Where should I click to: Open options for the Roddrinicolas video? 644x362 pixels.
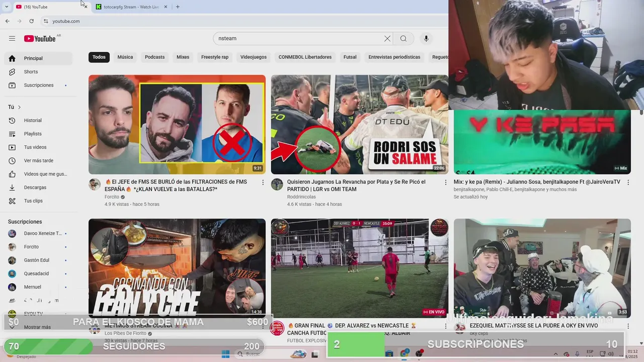(445, 183)
